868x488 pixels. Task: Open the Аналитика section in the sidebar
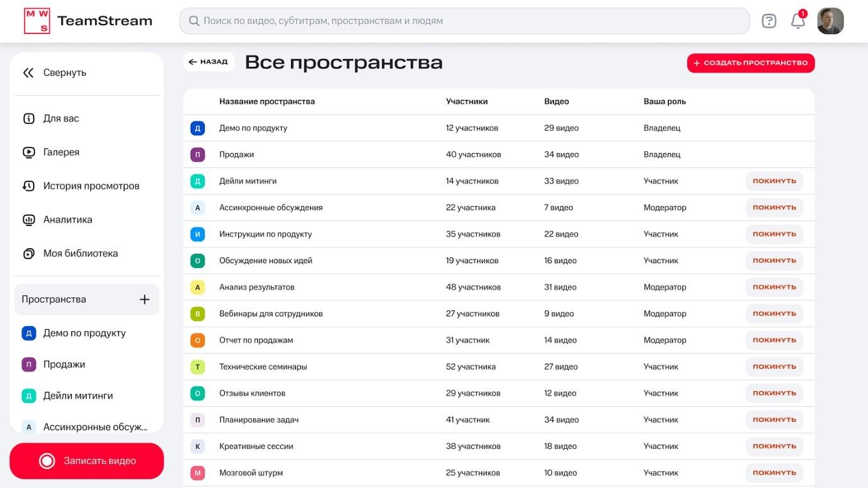tap(67, 219)
